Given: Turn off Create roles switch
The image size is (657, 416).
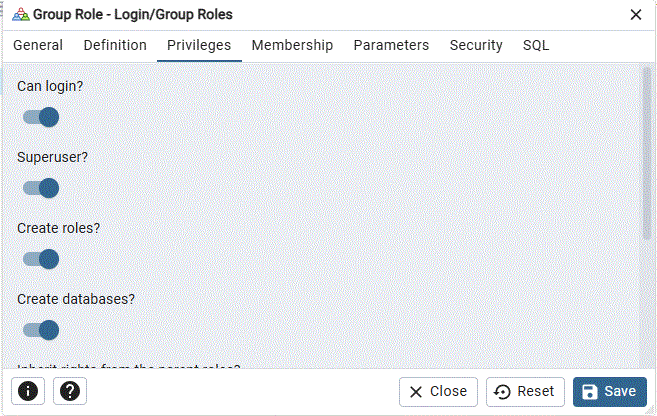Looking at the screenshot, I should pos(41,260).
